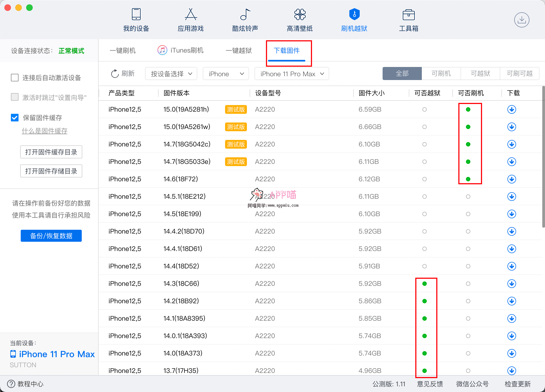Download firmware 14.0(18A373)
Screen dimensions: 545x392
click(x=511, y=353)
